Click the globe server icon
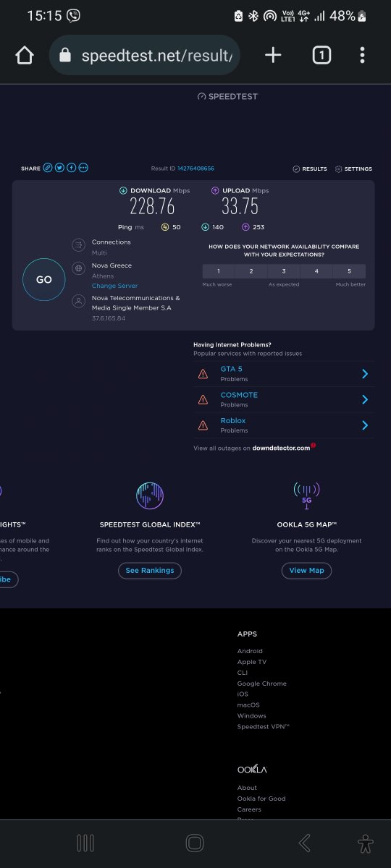The height and width of the screenshot is (868, 391). tap(78, 269)
